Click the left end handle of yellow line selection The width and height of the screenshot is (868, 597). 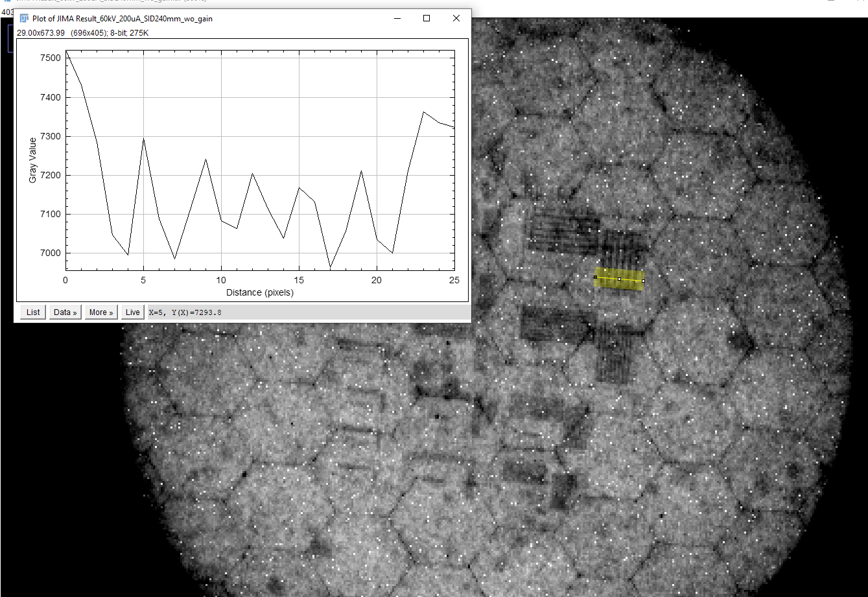pyautogui.click(x=595, y=277)
